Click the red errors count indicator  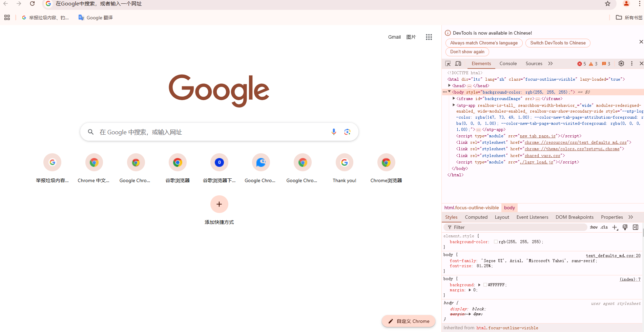click(x=582, y=64)
